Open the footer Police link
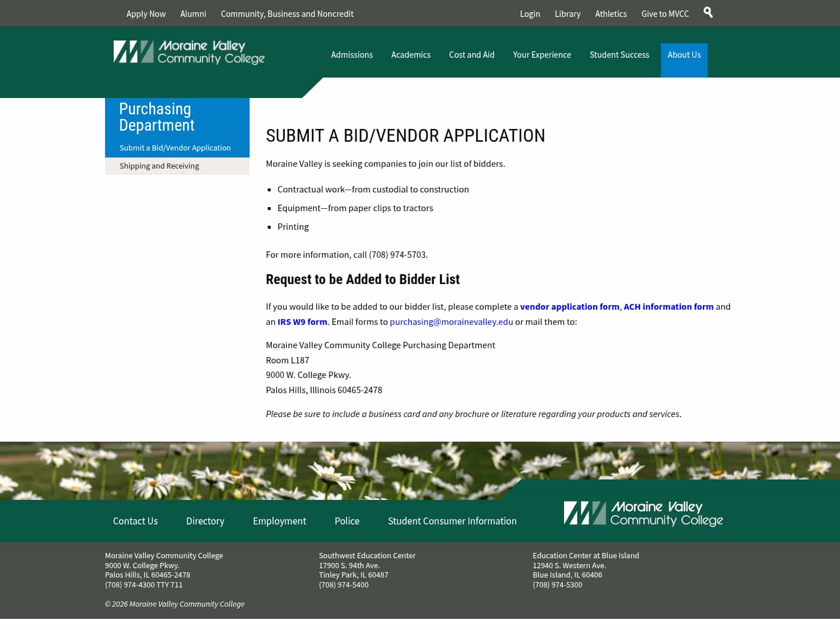This screenshot has height=630, width=840. coord(347,521)
